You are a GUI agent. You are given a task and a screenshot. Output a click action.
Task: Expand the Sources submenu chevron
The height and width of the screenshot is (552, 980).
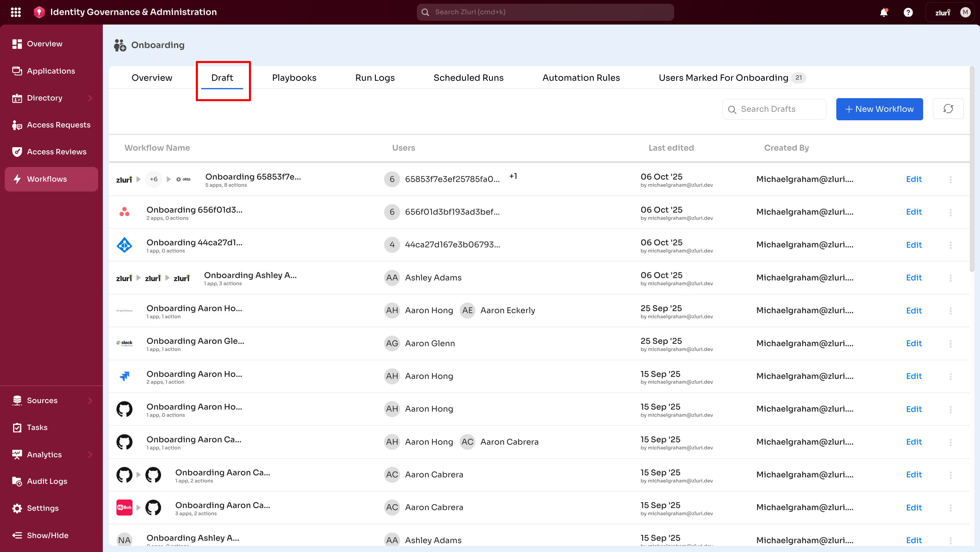pos(90,400)
